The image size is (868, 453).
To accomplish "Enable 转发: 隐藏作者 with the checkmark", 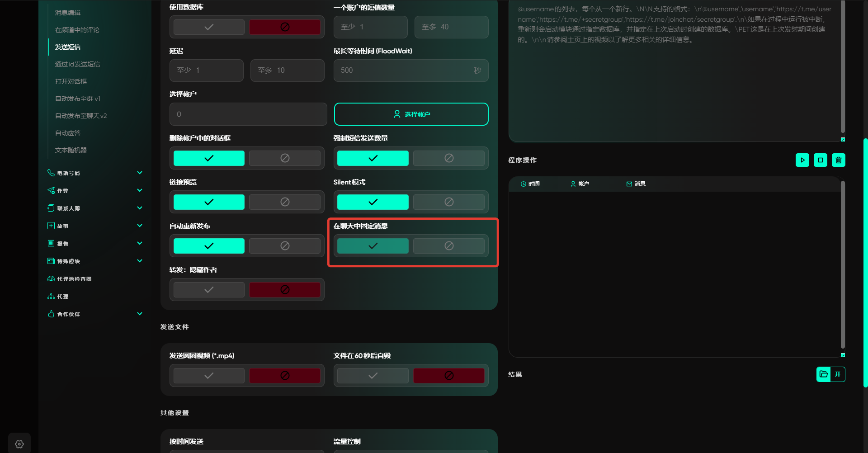I will (209, 290).
